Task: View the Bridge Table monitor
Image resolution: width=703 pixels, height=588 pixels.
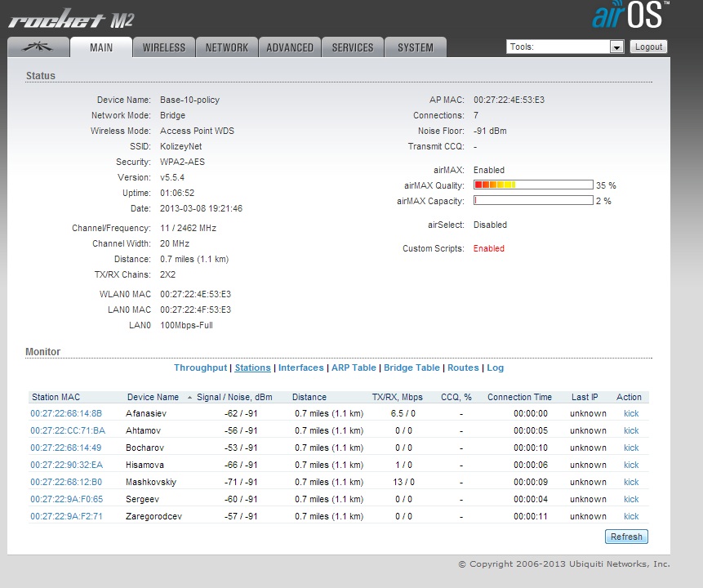Action: coord(412,367)
